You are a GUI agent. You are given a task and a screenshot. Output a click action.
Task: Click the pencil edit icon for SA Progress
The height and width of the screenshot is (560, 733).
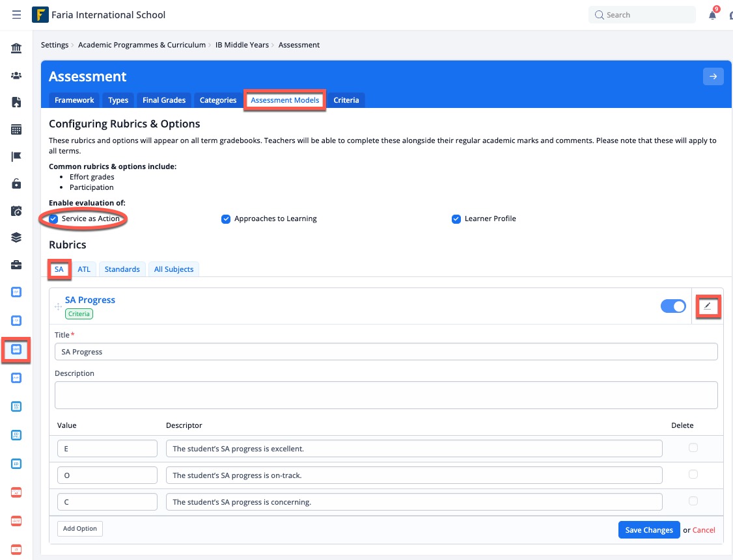point(708,306)
